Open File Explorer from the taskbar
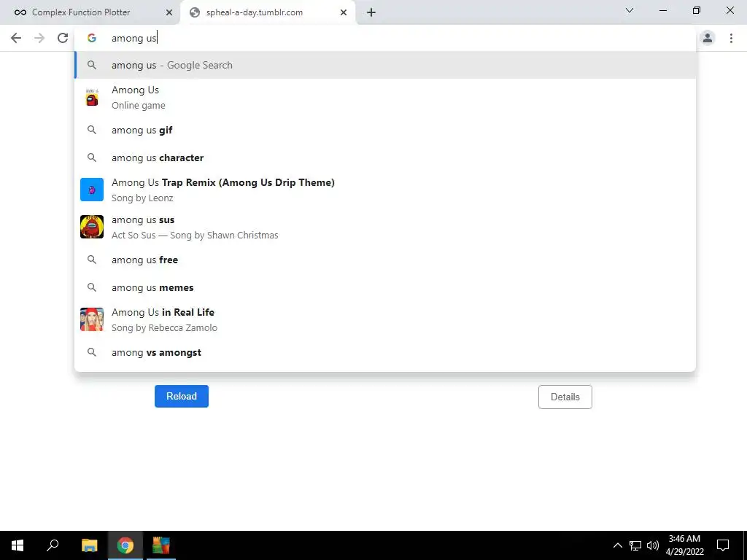The width and height of the screenshot is (747, 560). [x=89, y=545]
